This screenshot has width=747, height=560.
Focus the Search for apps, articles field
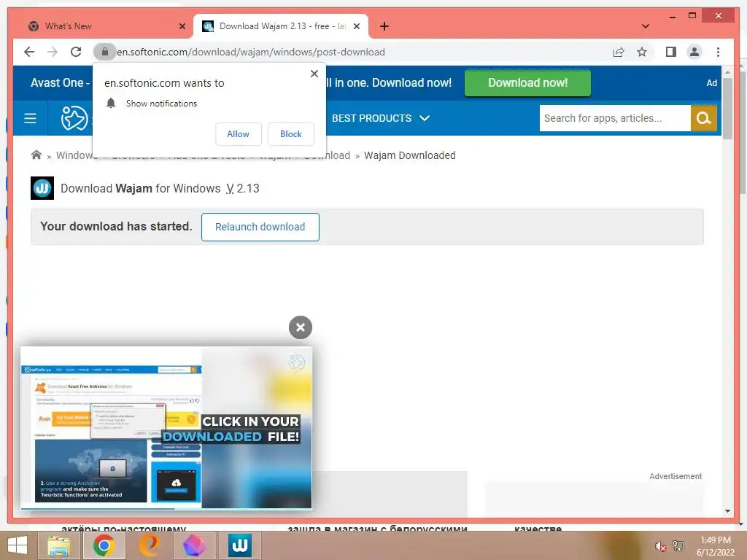(x=614, y=118)
